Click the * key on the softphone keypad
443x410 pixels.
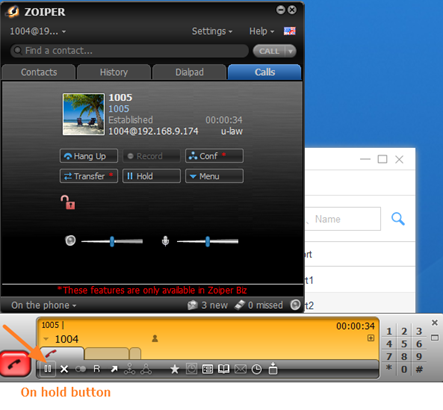(x=389, y=368)
